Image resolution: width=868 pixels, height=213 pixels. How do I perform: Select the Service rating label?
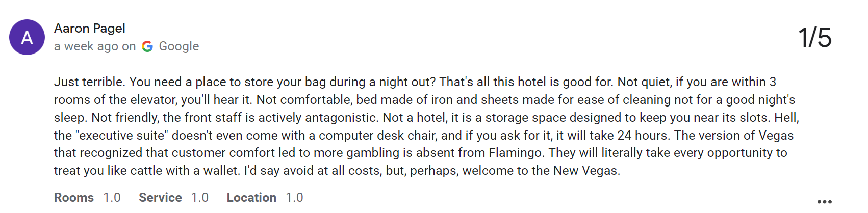(160, 198)
